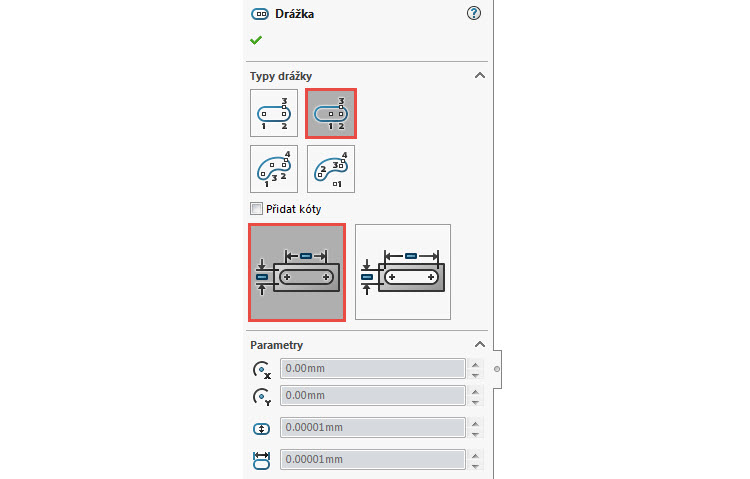Click the slot width input field
Image resolution: width=750 pixels, height=479 pixels.
point(372,428)
